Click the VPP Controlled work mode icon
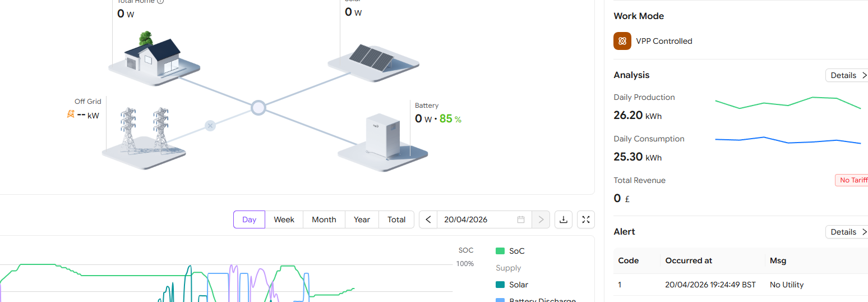Viewport: 868px width, 302px height. click(622, 41)
